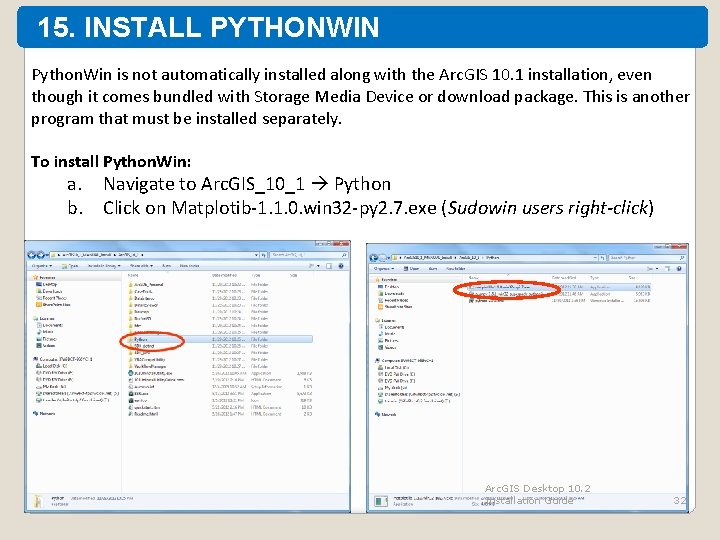Click New folder in right window toolbar
The image size is (720, 540).
(x=456, y=269)
